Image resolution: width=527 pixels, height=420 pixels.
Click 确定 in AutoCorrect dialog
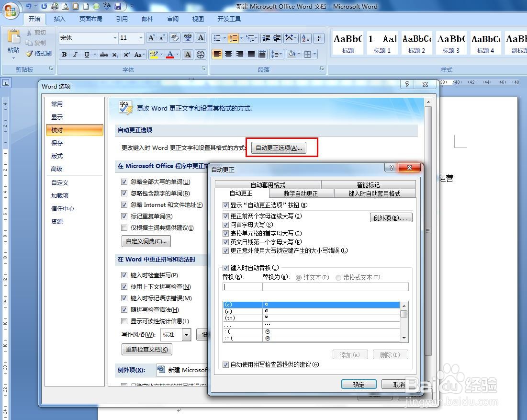(x=359, y=385)
